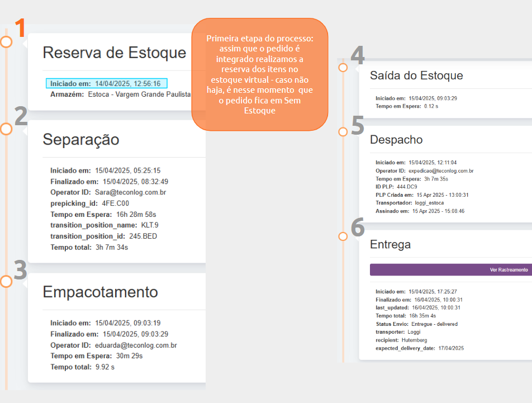The height and width of the screenshot is (403, 532).
Task: Click the Status Envio delivered line
Action: click(x=417, y=324)
